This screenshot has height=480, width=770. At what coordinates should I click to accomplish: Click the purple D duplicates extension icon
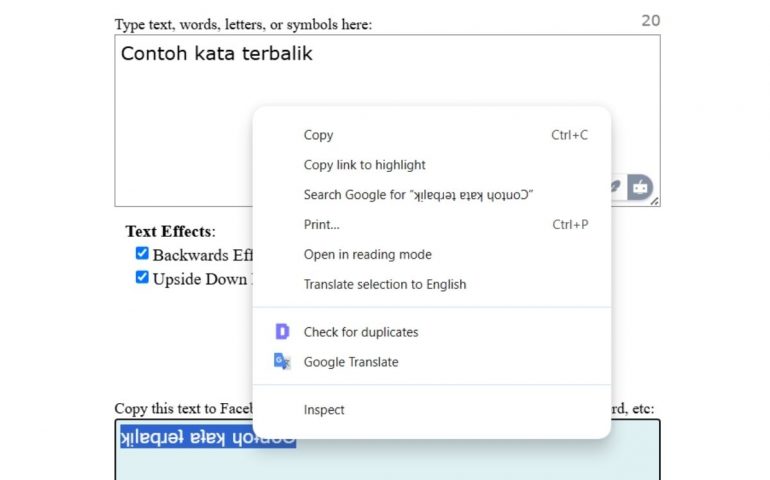click(x=282, y=332)
